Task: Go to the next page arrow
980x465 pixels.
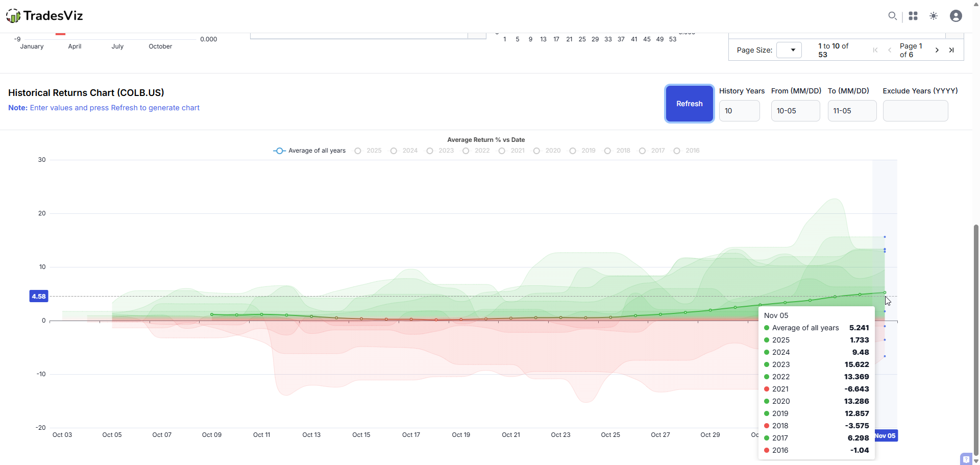Action: (x=937, y=50)
